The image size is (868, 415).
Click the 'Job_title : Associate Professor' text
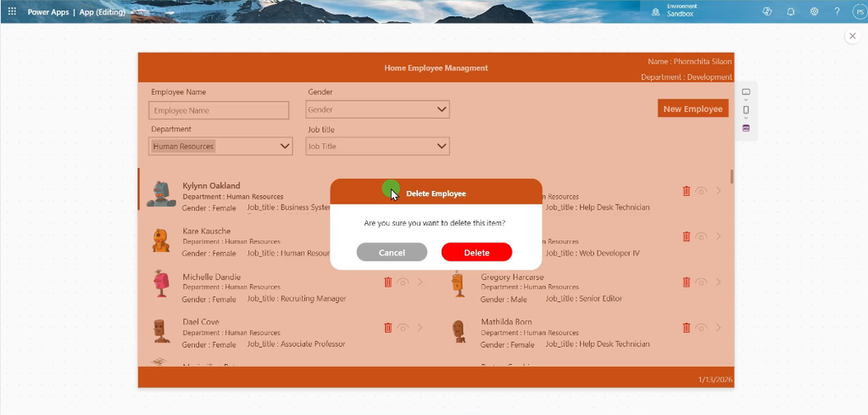click(x=296, y=344)
